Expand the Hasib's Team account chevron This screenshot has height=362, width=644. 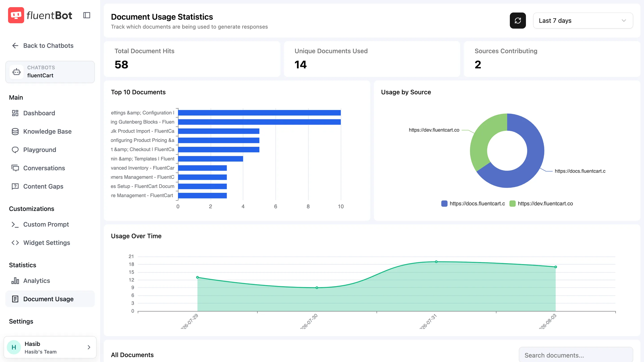point(89,347)
